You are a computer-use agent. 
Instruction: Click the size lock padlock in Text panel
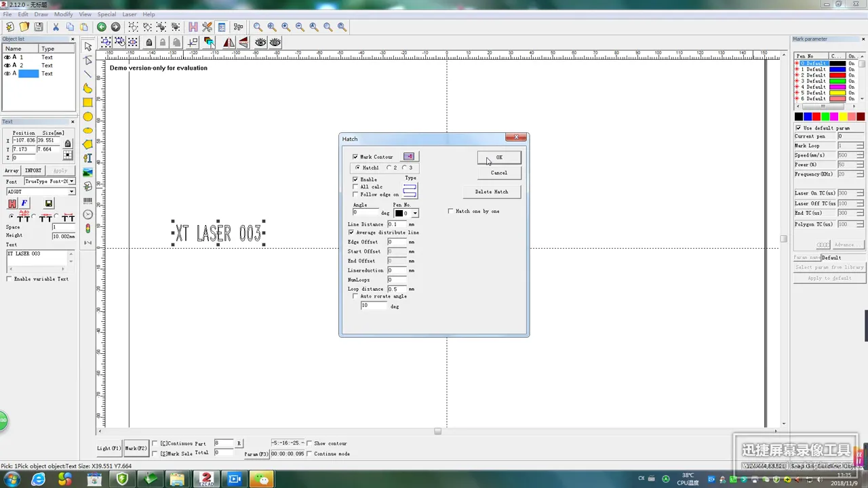point(68,144)
